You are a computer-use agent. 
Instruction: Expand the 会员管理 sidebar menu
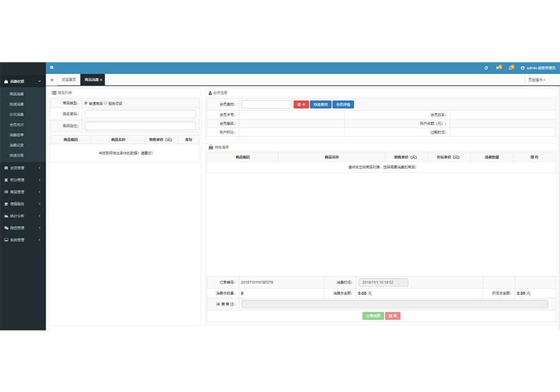(22, 168)
